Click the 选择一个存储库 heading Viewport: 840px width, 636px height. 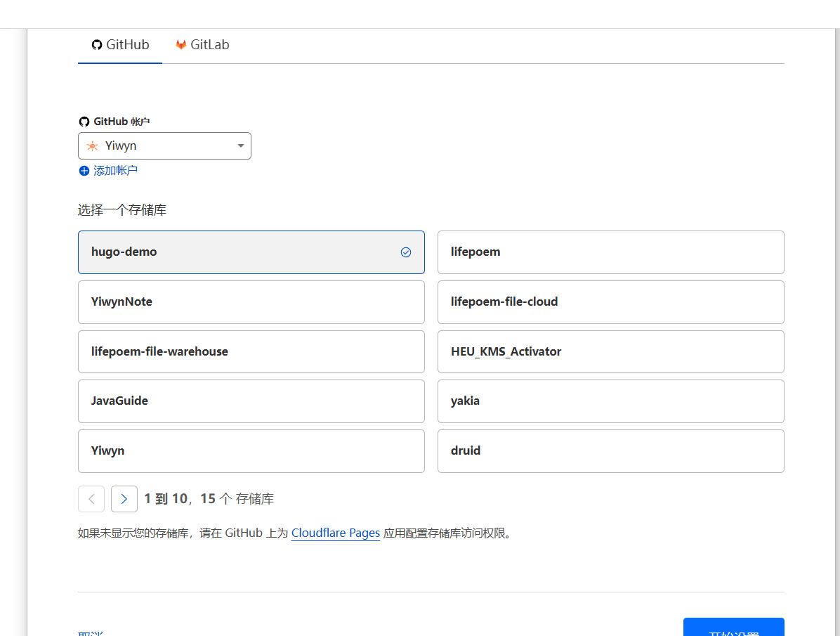(122, 210)
